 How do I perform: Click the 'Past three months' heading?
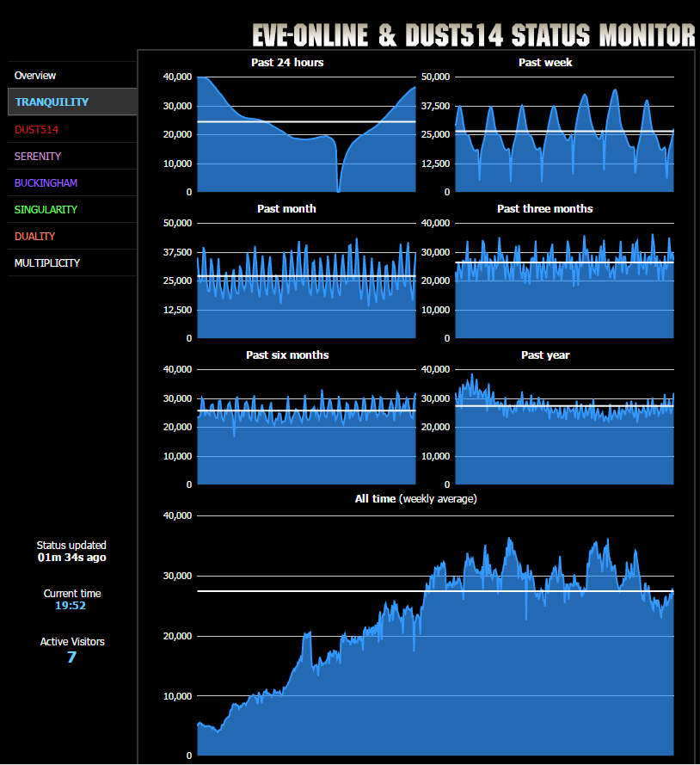tap(544, 209)
